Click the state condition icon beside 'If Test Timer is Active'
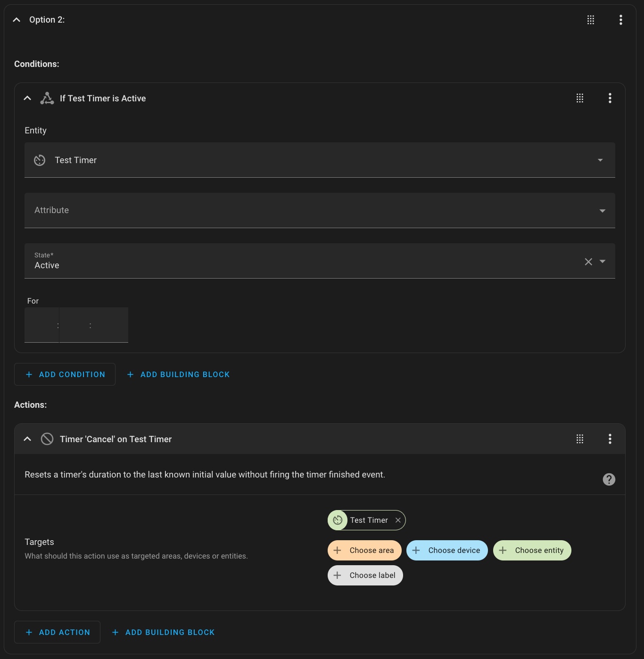This screenshot has width=644, height=659. 47,98
